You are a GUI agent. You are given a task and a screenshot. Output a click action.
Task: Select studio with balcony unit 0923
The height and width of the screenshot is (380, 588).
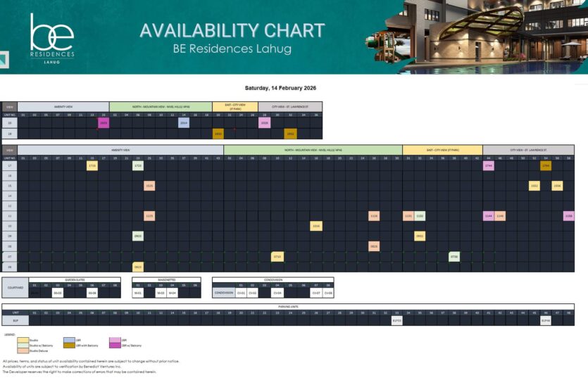tap(138, 236)
